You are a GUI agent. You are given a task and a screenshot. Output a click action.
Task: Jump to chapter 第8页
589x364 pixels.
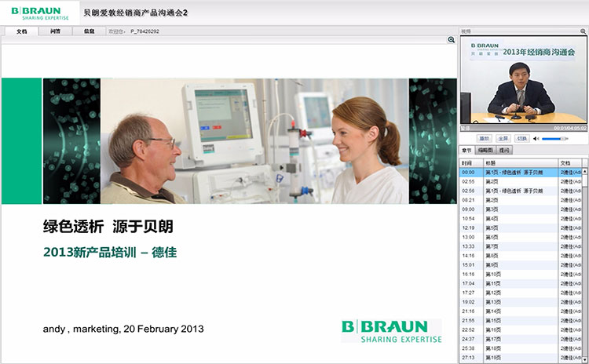[520, 256]
